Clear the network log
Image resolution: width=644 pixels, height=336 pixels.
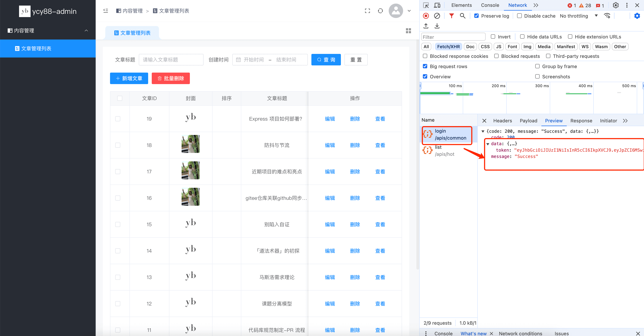click(x=437, y=16)
